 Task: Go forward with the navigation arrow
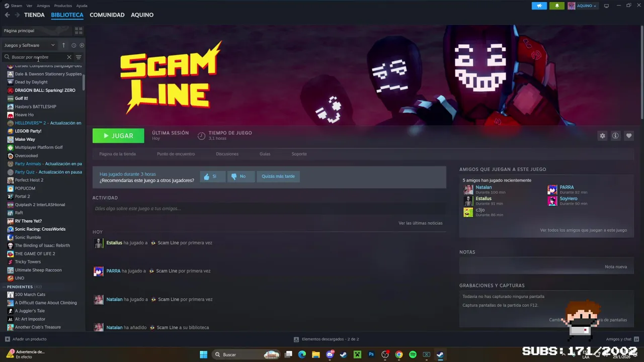pyautogui.click(x=17, y=15)
